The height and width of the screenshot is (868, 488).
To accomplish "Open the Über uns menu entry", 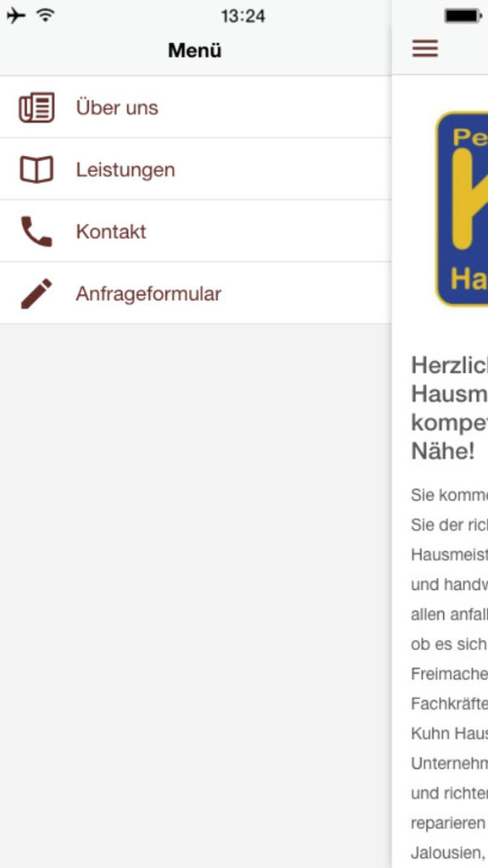I will (196, 108).
